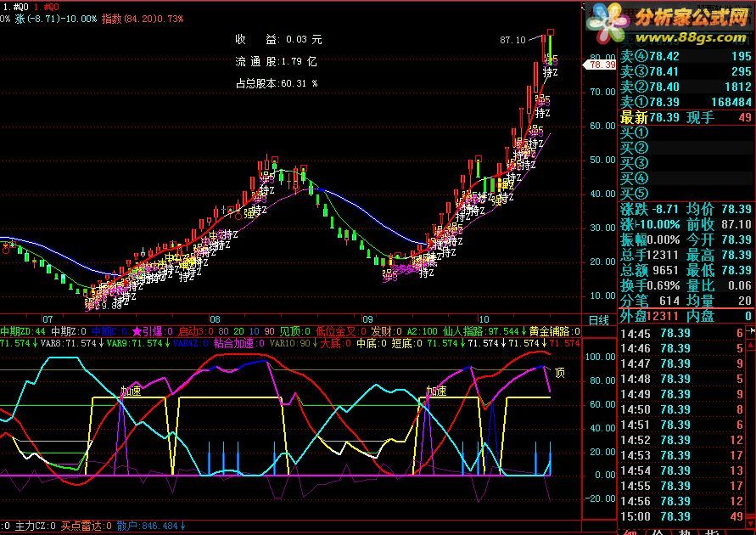
Task: Click the 大底:0 indicator label
Action: [x=336, y=343]
